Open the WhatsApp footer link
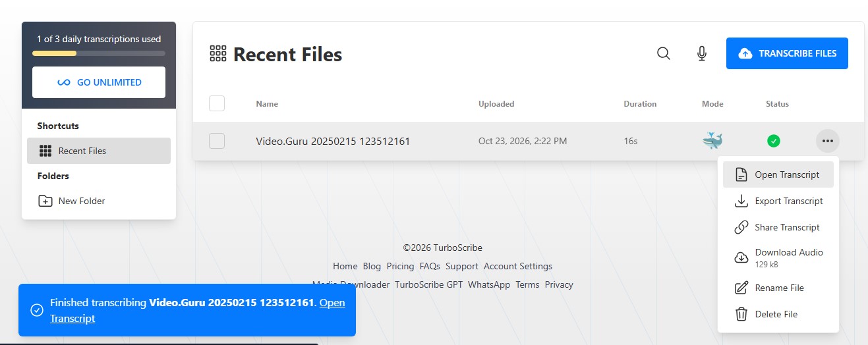This screenshot has height=345, width=868. pos(489,284)
